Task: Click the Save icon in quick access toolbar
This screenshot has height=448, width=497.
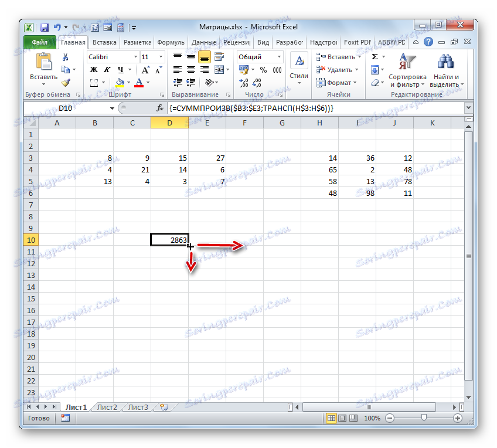Action: click(x=45, y=28)
